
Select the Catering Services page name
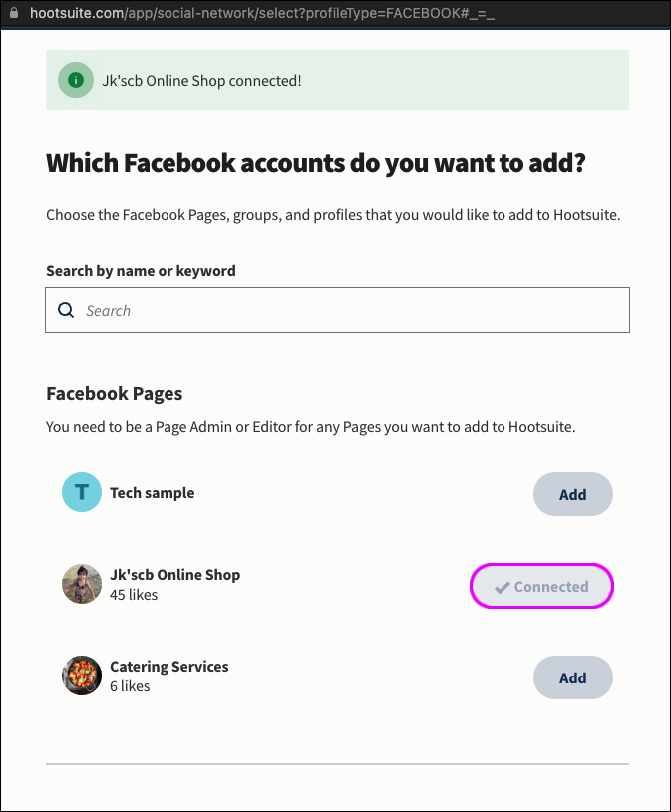[168, 667]
